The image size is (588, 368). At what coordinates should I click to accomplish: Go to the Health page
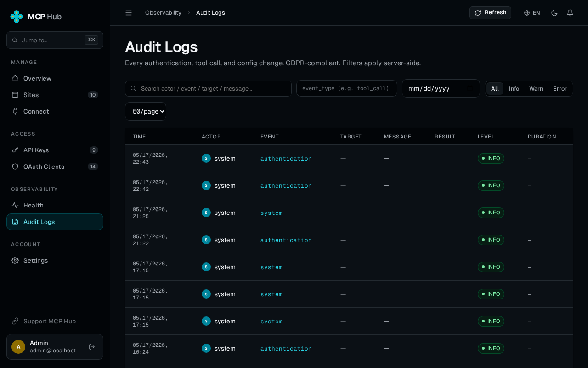(55, 205)
